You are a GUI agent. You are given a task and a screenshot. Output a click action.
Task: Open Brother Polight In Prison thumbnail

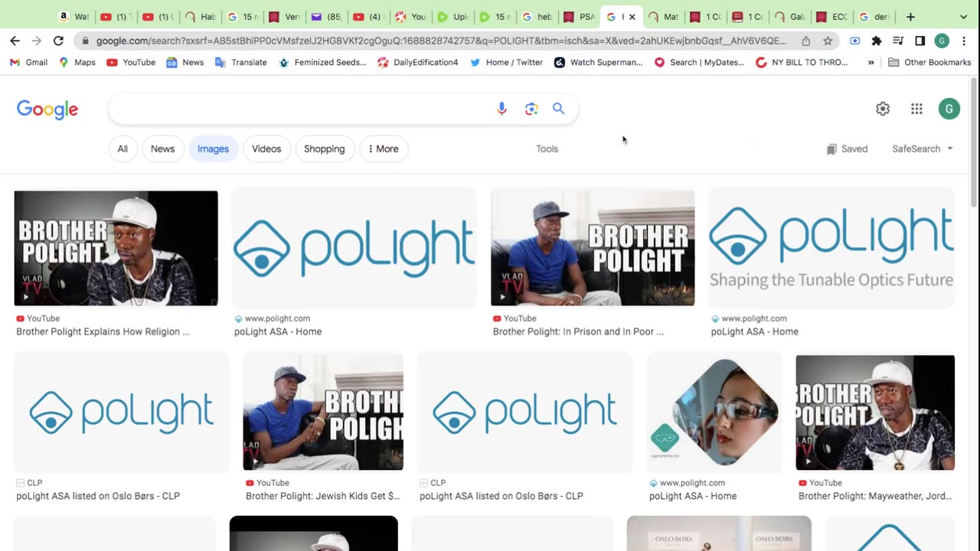coord(593,248)
